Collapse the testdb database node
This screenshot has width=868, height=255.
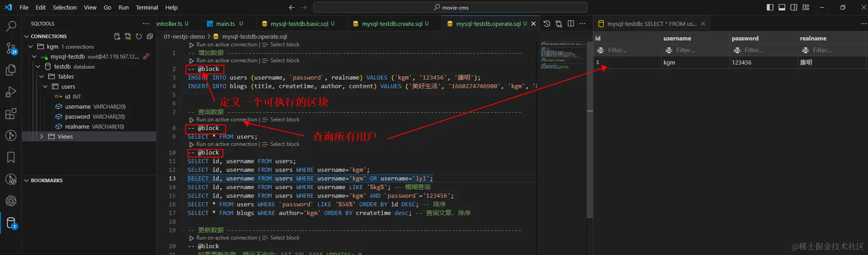(38, 66)
